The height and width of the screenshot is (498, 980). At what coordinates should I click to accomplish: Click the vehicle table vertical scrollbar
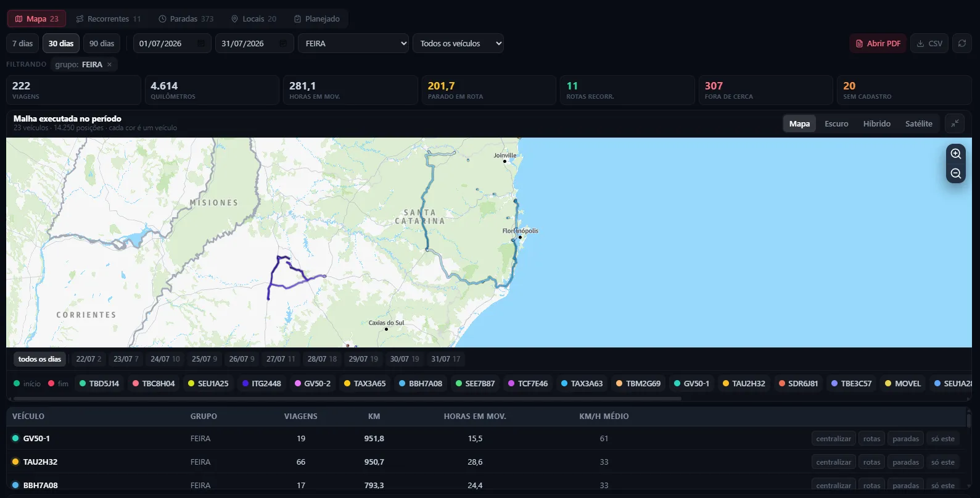point(969,420)
